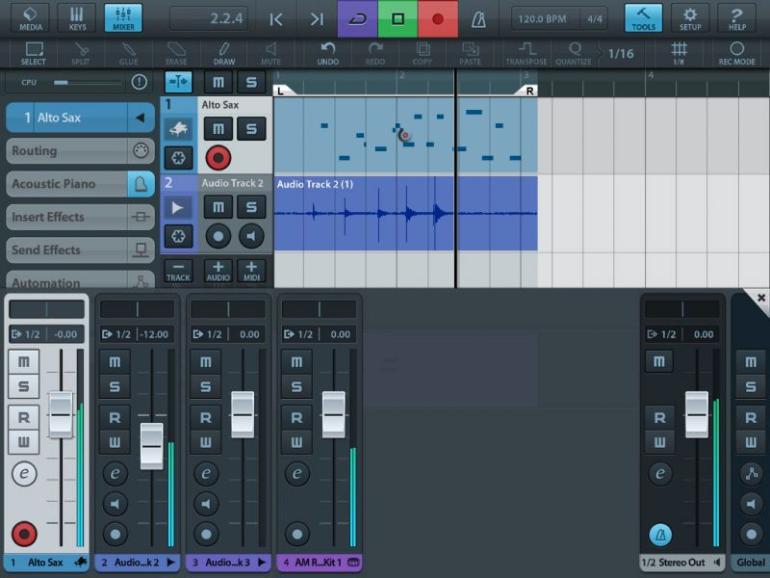Open the Keys keyboard panel

[x=77, y=18]
